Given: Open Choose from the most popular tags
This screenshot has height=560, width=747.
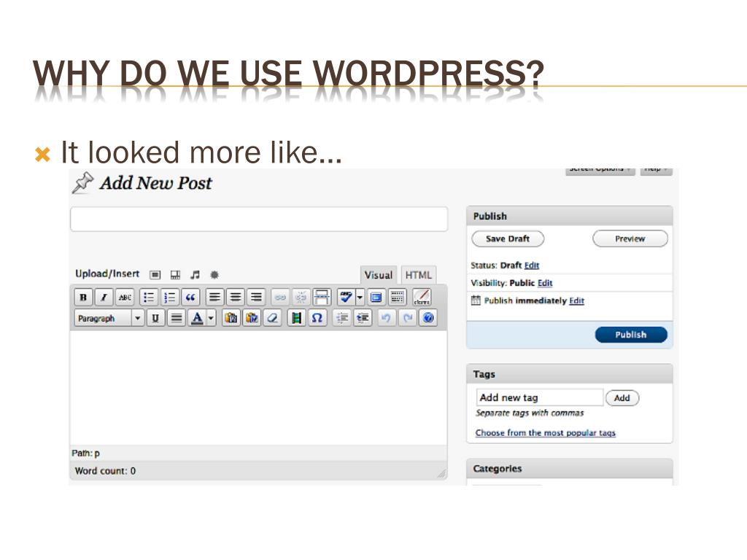Looking at the screenshot, I should coord(546,433).
